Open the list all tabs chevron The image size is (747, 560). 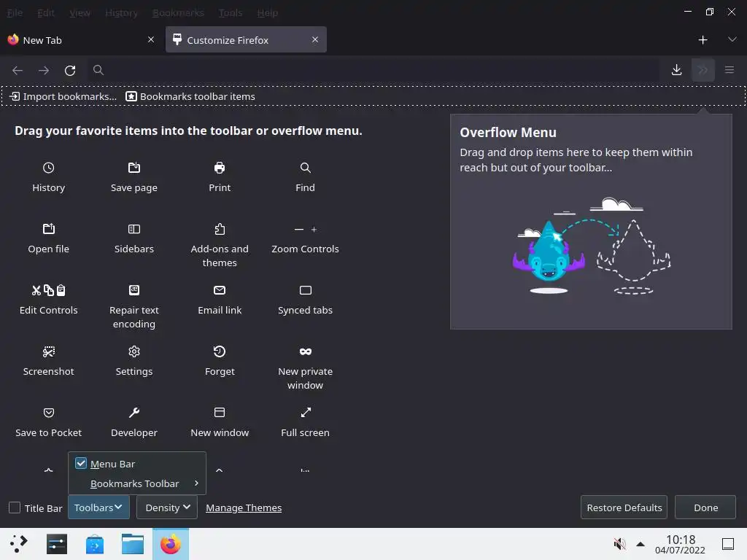tap(732, 39)
